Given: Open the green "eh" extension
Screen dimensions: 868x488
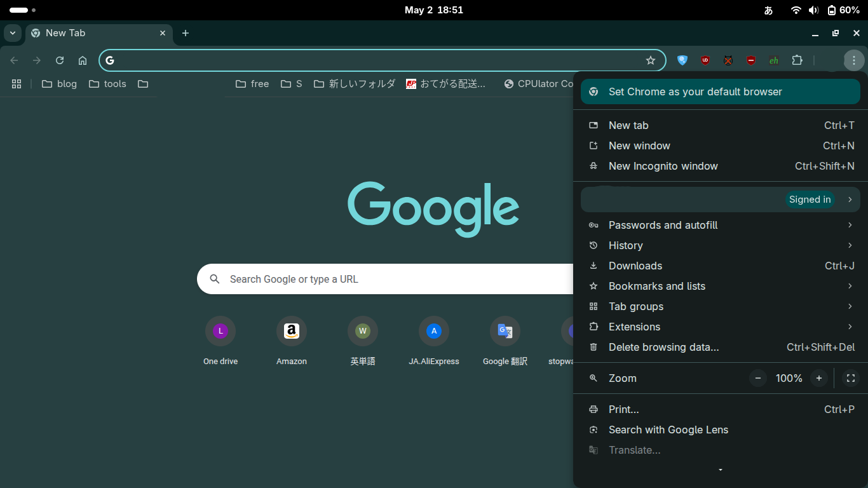Looking at the screenshot, I should (x=774, y=60).
